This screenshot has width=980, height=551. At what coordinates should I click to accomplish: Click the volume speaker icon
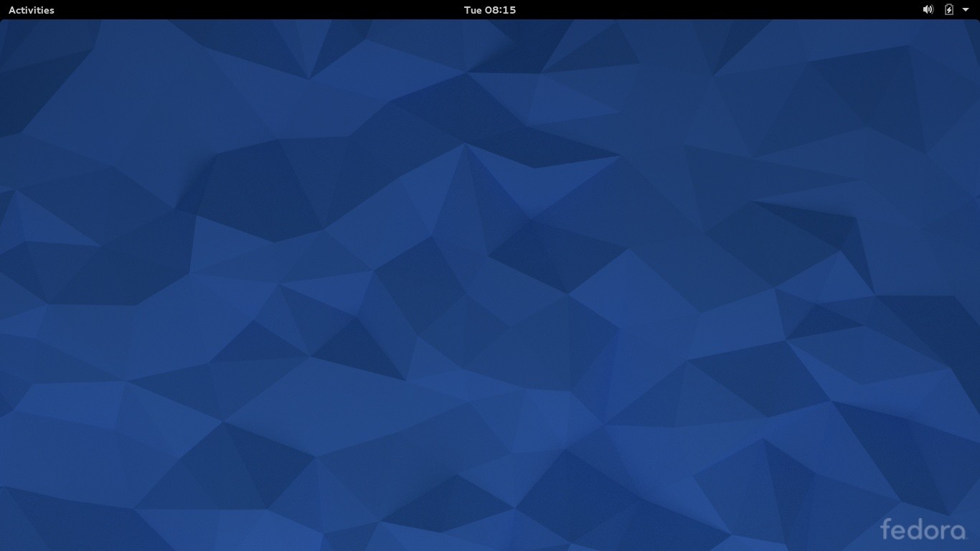(928, 10)
